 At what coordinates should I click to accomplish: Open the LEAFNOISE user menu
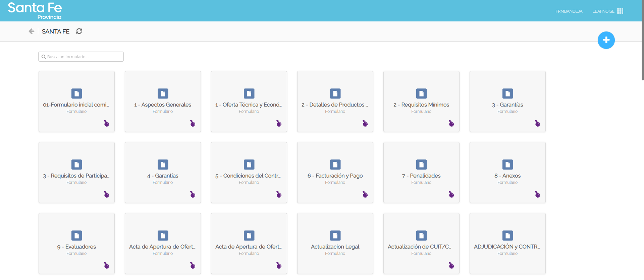coord(603,11)
